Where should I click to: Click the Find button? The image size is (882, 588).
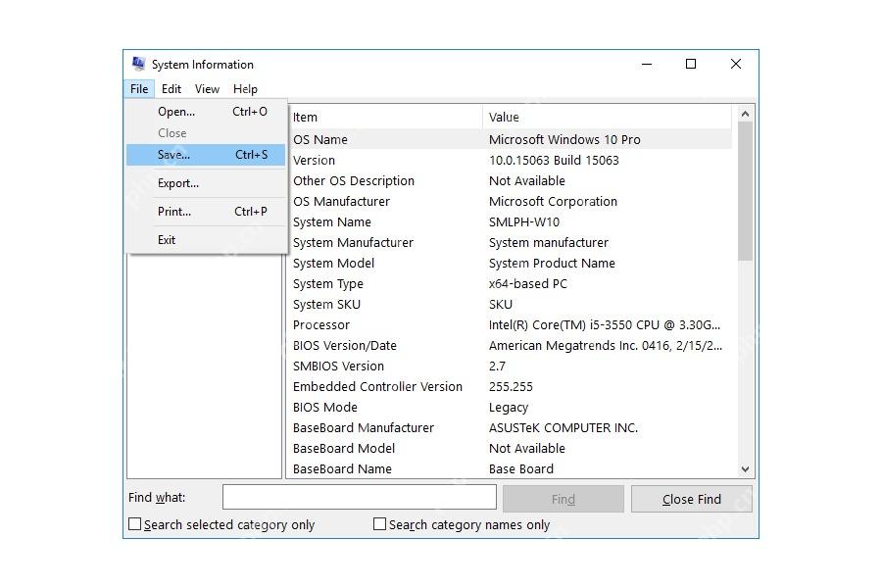point(563,499)
